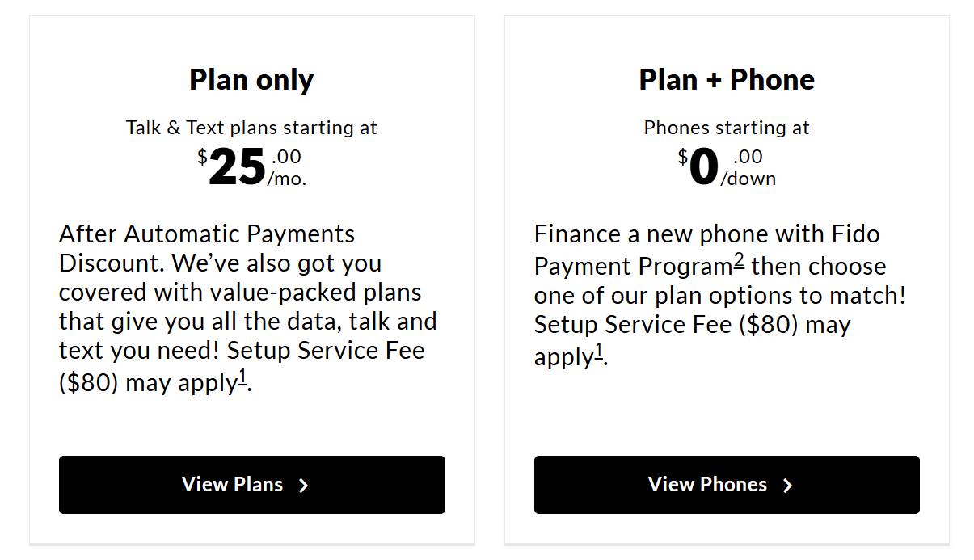This screenshot has height=560, width=974.
Task: Click the Phones starting at text
Action: tap(727, 128)
